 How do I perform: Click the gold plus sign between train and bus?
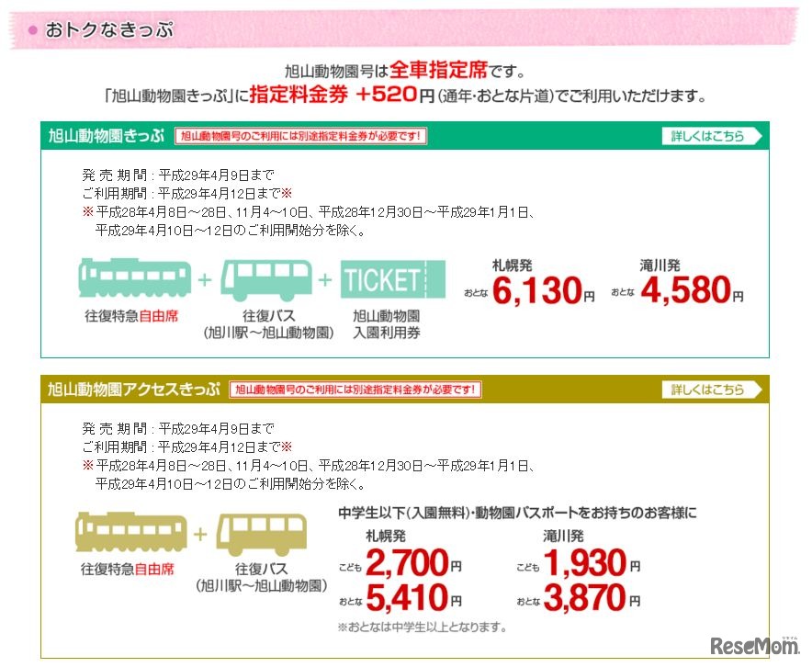click(200, 534)
